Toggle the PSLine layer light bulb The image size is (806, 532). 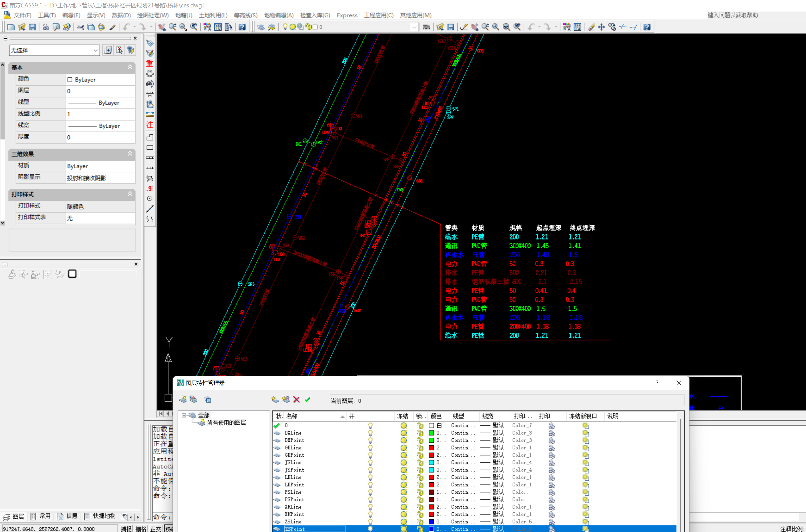click(x=370, y=492)
